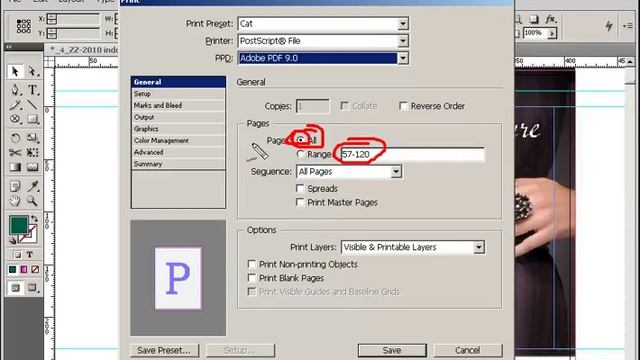Open the Marks and Bleed section
The image size is (640, 360).
(178, 105)
